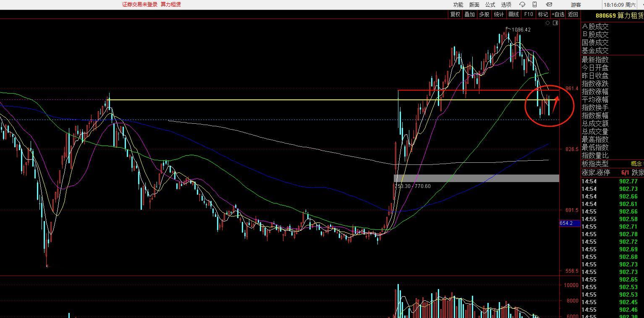Click the 1096.42 peak price label
Viewport: 644px width, 318px height.
click(x=521, y=30)
